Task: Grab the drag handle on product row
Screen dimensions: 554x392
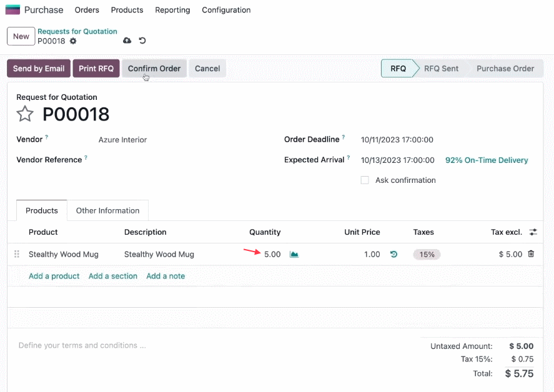Action: point(17,254)
